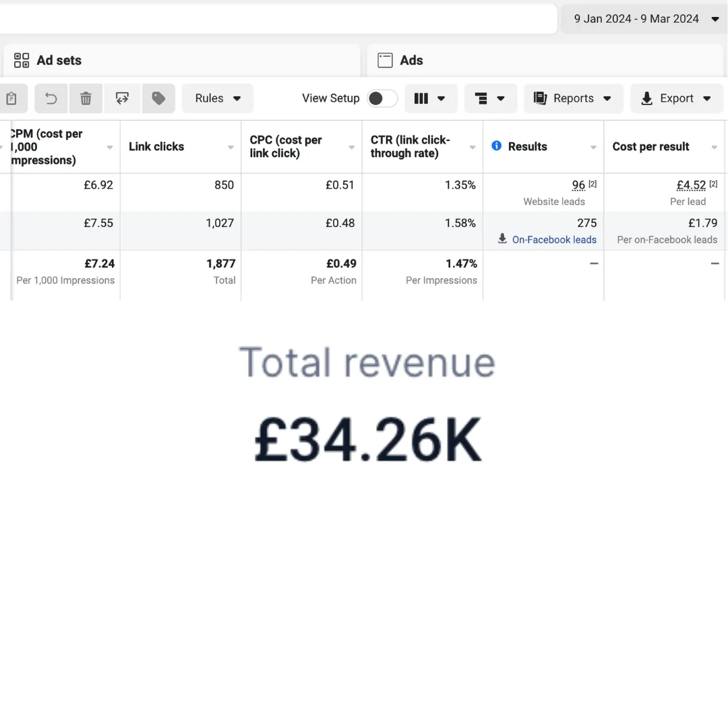The image size is (728, 728).
Task: Open Cost per result column options arrow
Action: pos(714,147)
